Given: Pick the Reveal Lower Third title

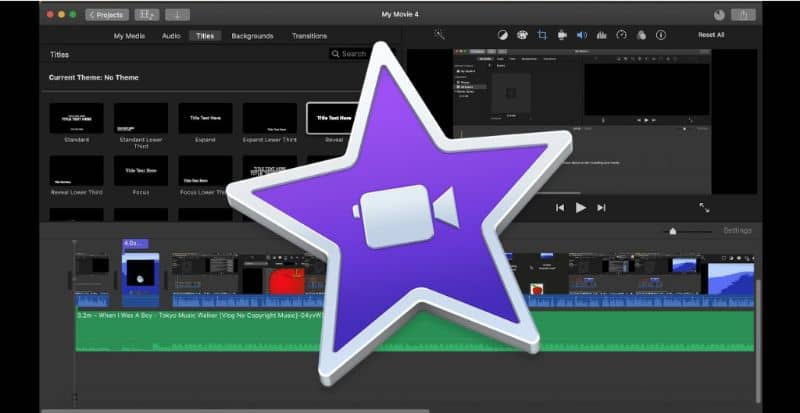Looking at the screenshot, I should tap(77, 171).
